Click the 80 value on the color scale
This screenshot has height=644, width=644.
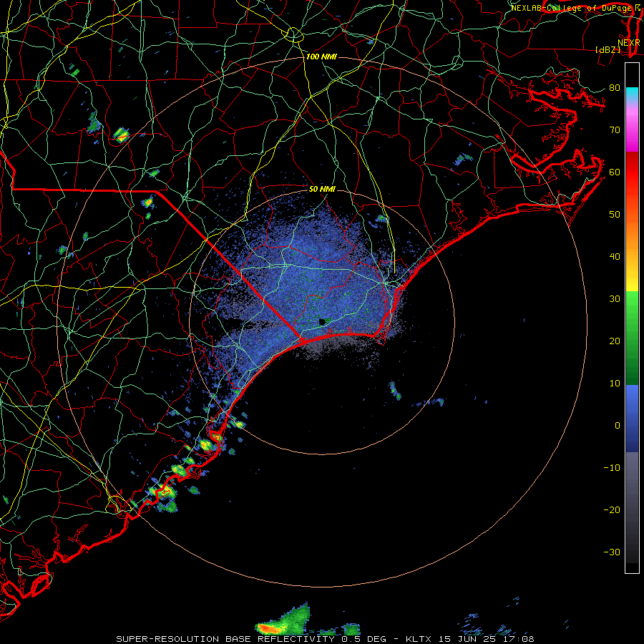point(615,88)
